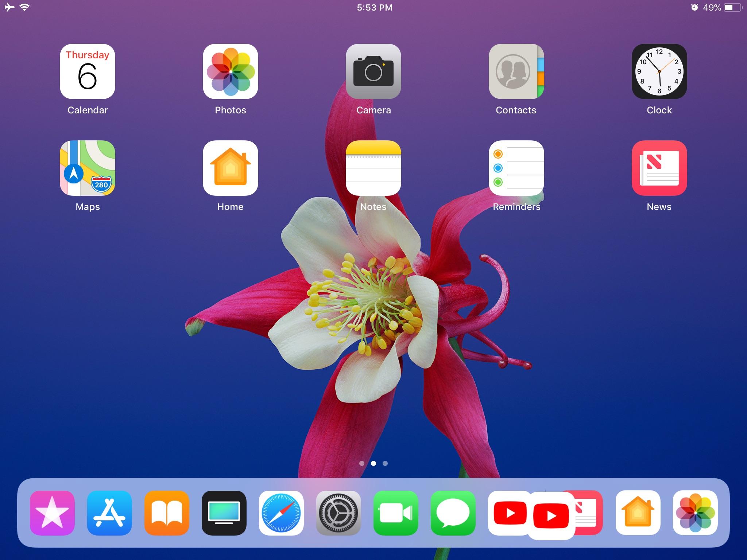Launch the Clock app
Image resolution: width=747 pixels, height=560 pixels.
(x=659, y=72)
